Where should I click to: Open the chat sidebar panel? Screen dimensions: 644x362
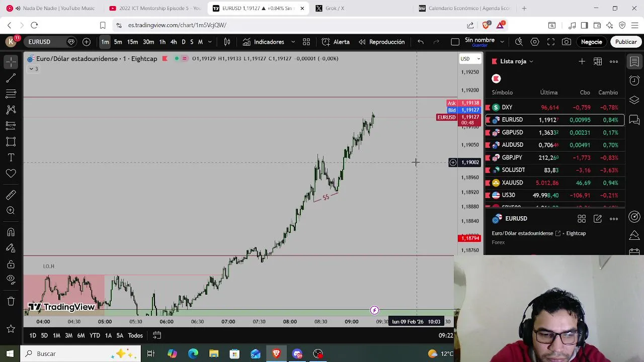tap(634, 120)
